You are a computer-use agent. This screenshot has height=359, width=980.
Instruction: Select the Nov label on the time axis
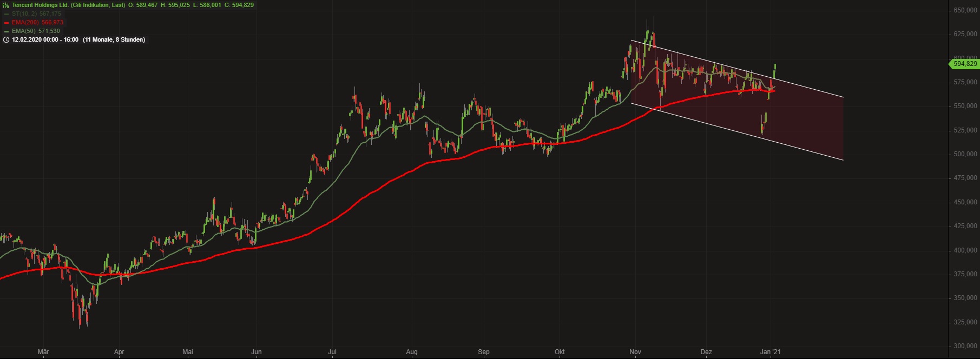pos(636,352)
